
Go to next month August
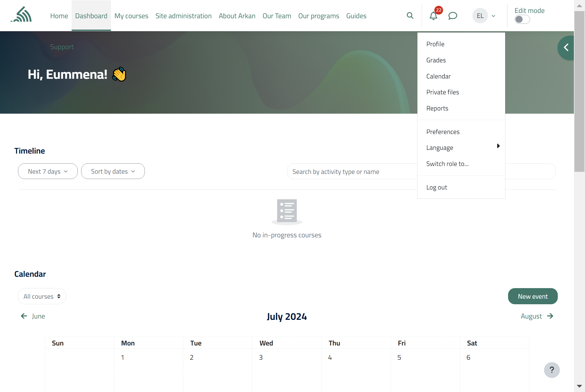[537, 316]
